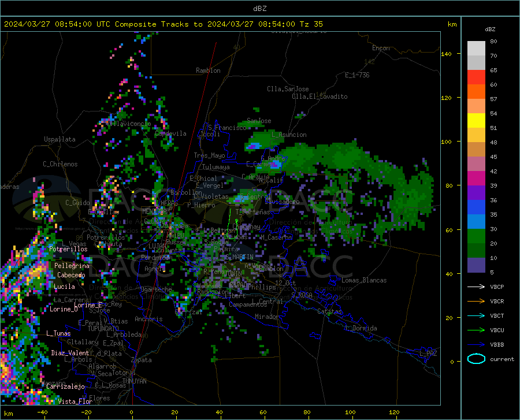The width and height of the screenshot is (520, 420).
Task: Click the dBZ title at top
Action: (259, 9)
